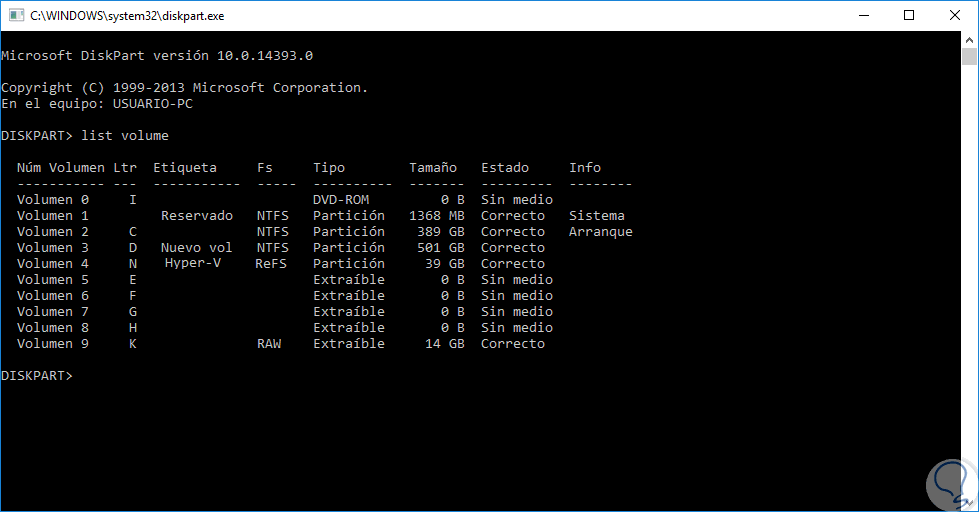Viewport: 979px width, 512px height.
Task: Click the 'Hyper-V' label
Action: coord(193,263)
